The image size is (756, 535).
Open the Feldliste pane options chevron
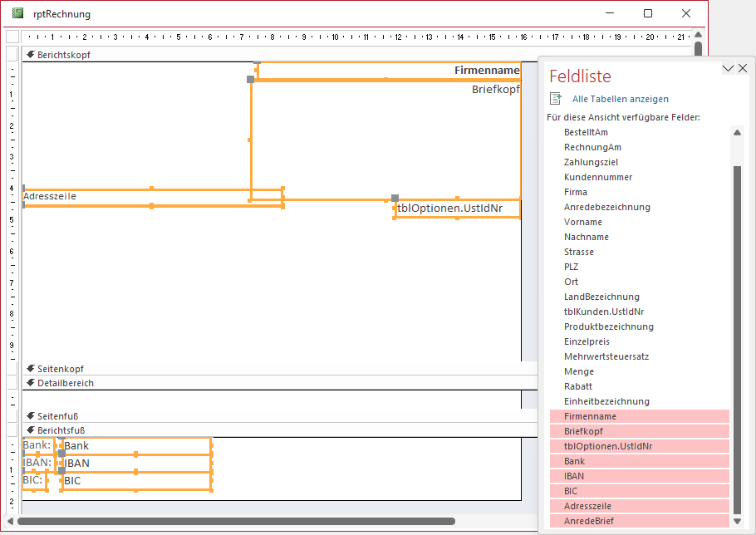pyautogui.click(x=728, y=69)
